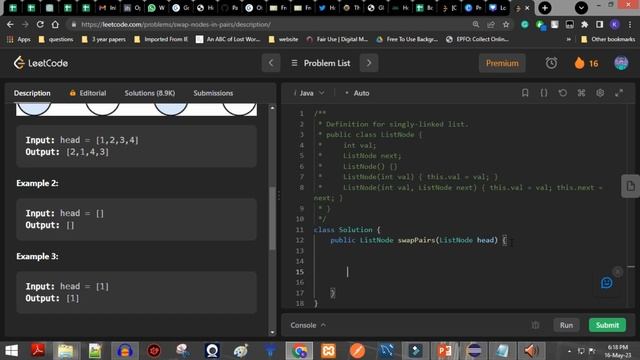640x360 pixels.
Task: Open editor settings gear icon
Action: (600, 93)
